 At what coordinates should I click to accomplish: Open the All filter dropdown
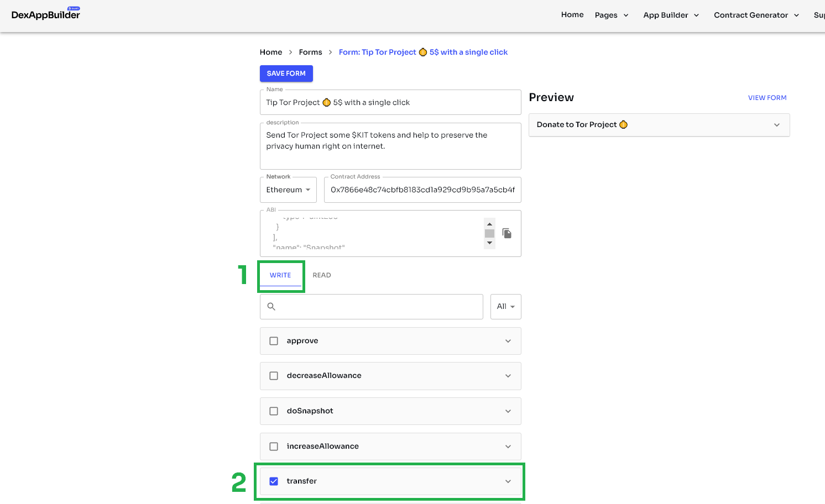[x=505, y=307]
